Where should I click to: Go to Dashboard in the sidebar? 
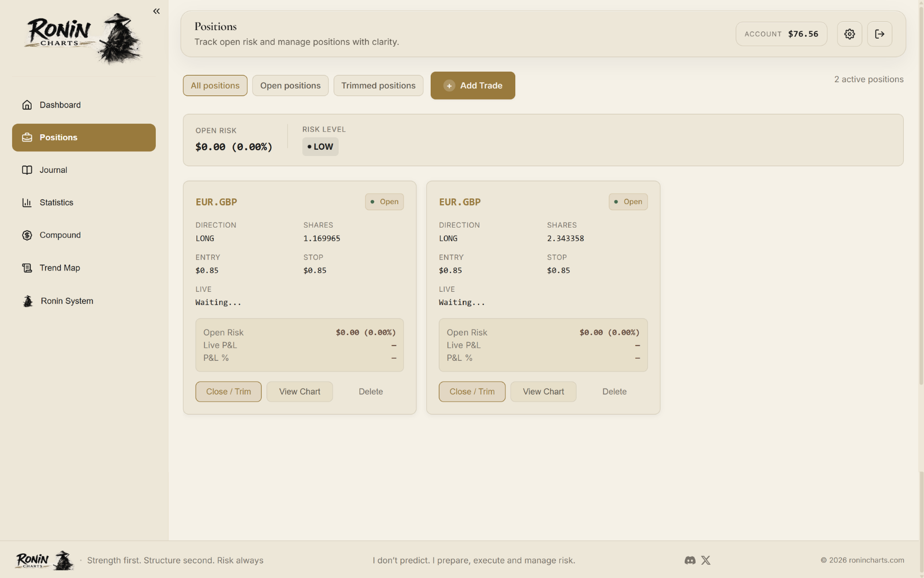tap(84, 105)
